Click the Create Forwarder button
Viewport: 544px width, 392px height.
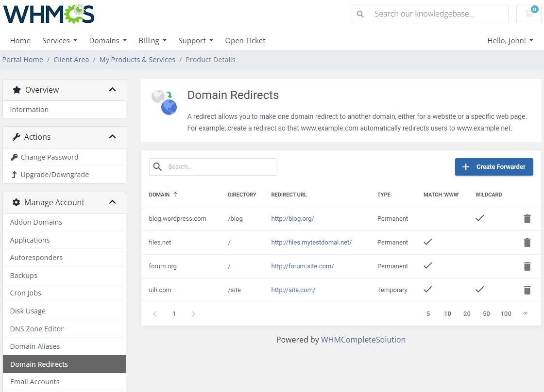494,167
